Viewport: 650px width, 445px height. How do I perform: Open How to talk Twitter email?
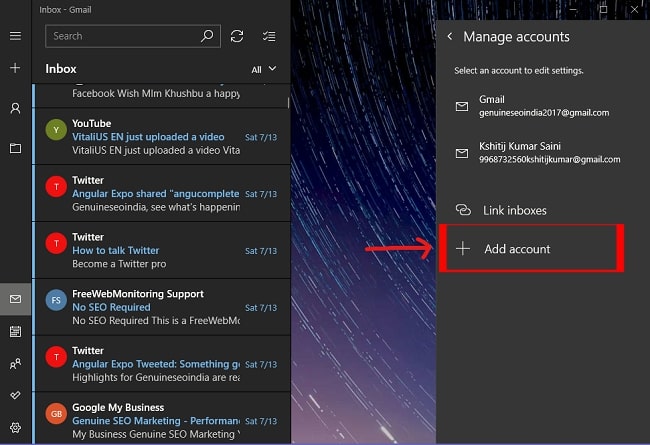(x=162, y=250)
